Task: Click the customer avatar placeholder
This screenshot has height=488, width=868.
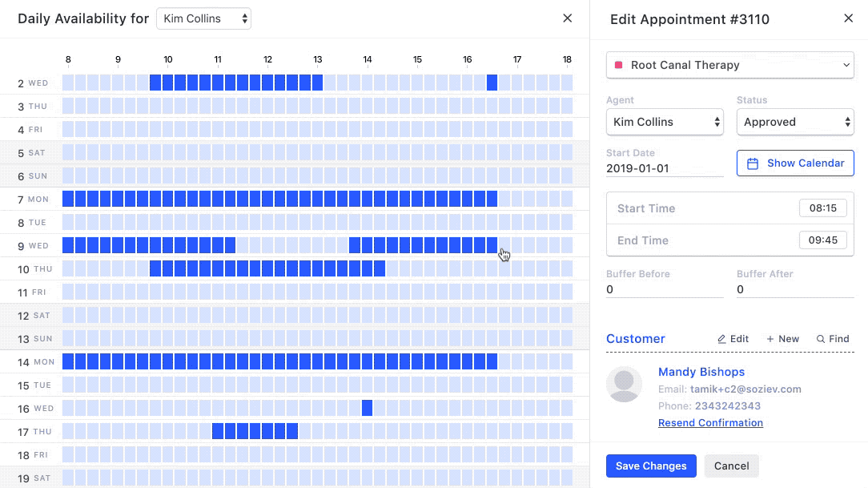Action: (x=624, y=384)
